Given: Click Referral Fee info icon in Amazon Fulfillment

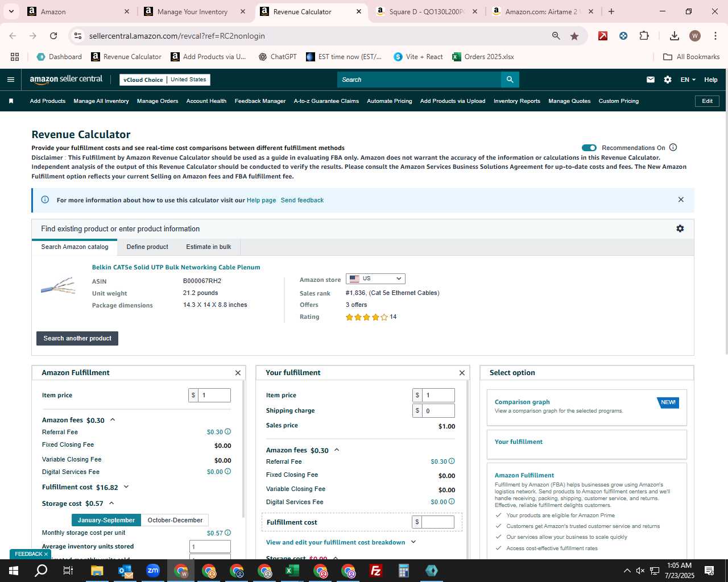Looking at the screenshot, I should coord(228,432).
